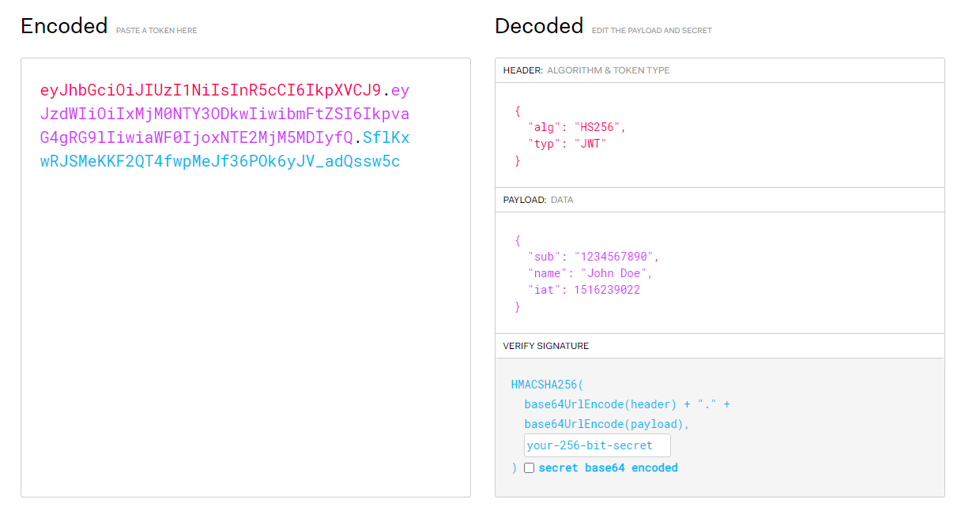Click the "typ": "JWT" line in header
Screen dimensions: 980x518
point(567,144)
